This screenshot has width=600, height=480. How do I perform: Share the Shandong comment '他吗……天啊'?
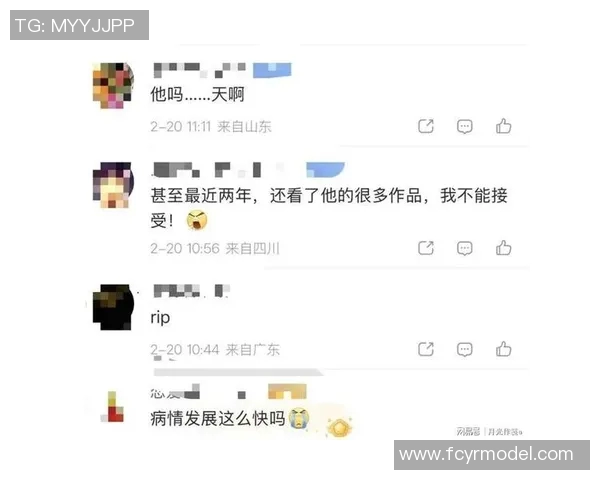point(426,126)
